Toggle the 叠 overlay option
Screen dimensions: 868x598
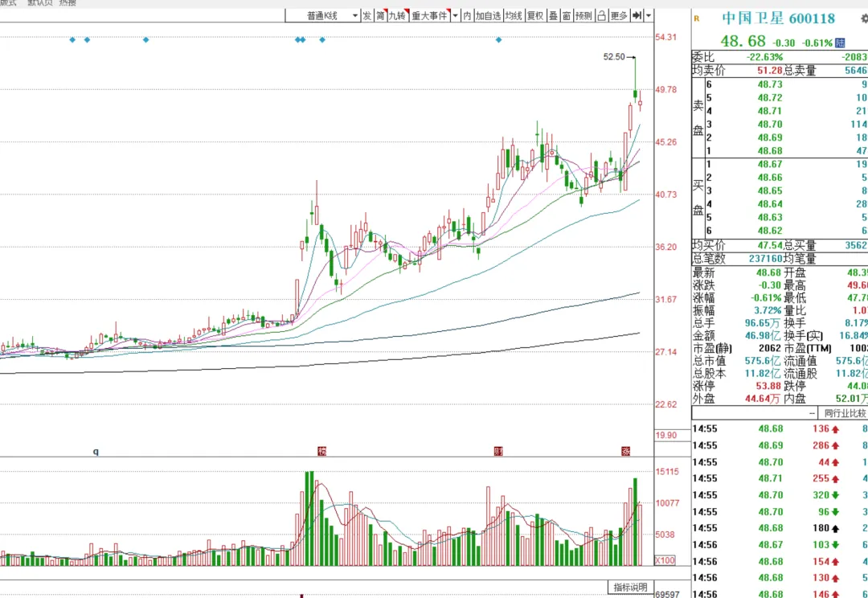(x=553, y=15)
